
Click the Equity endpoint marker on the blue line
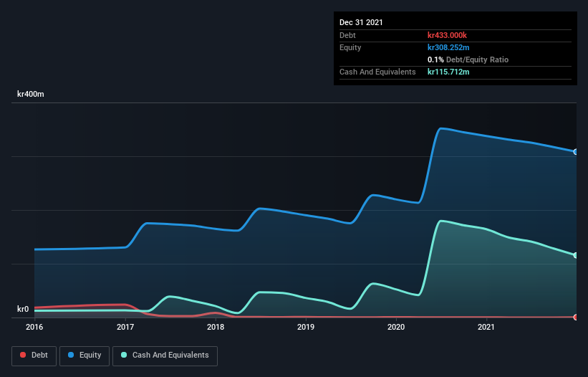coord(576,152)
